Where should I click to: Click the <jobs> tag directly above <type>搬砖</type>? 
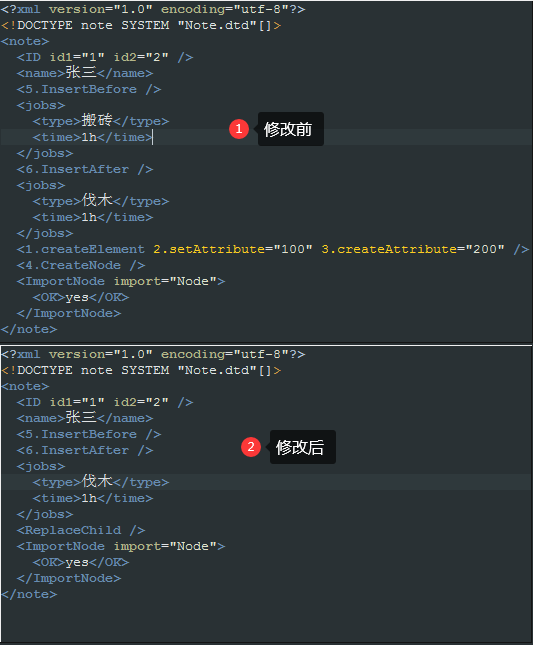point(41,105)
